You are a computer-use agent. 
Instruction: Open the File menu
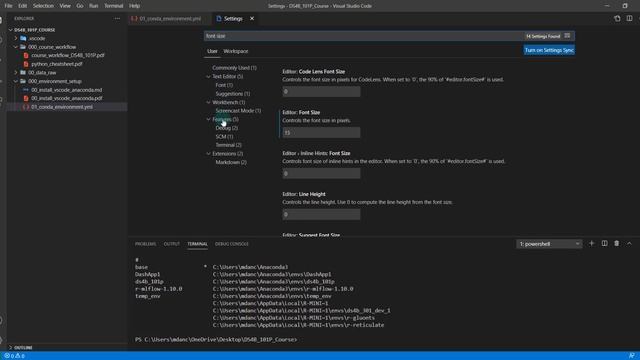click(8, 6)
